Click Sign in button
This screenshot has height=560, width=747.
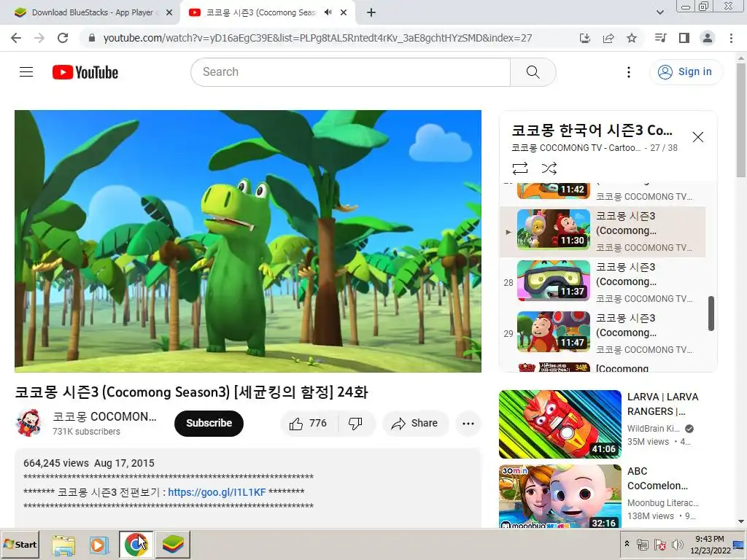pos(686,72)
